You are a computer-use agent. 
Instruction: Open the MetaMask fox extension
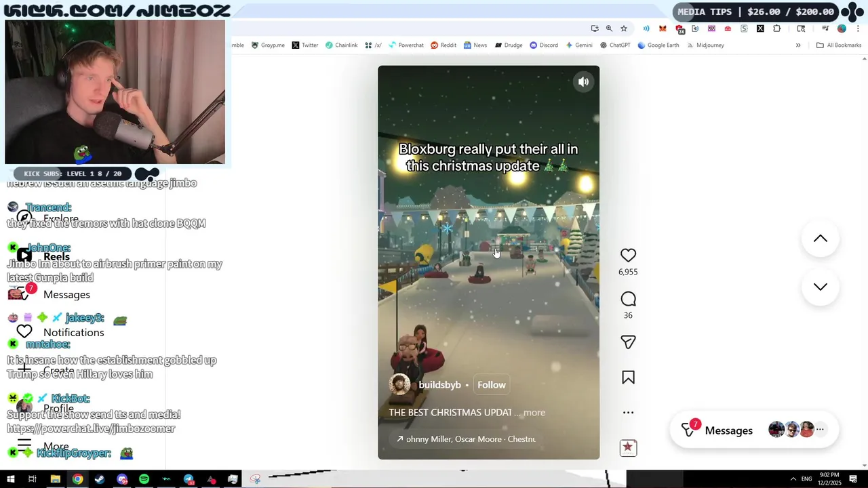pyautogui.click(x=663, y=28)
